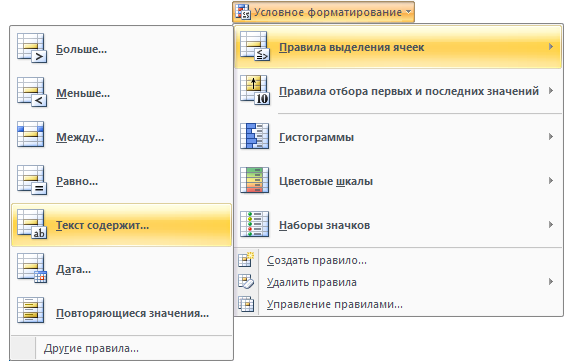Open the Условное форматирование dropdown button

coord(323,12)
